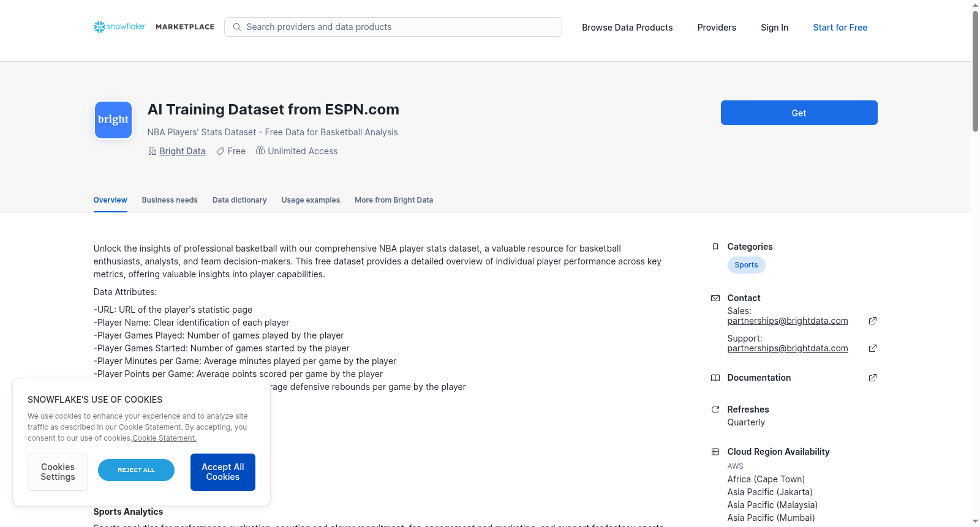
Task: Click the price tag icon beside Free
Action: pos(221,151)
